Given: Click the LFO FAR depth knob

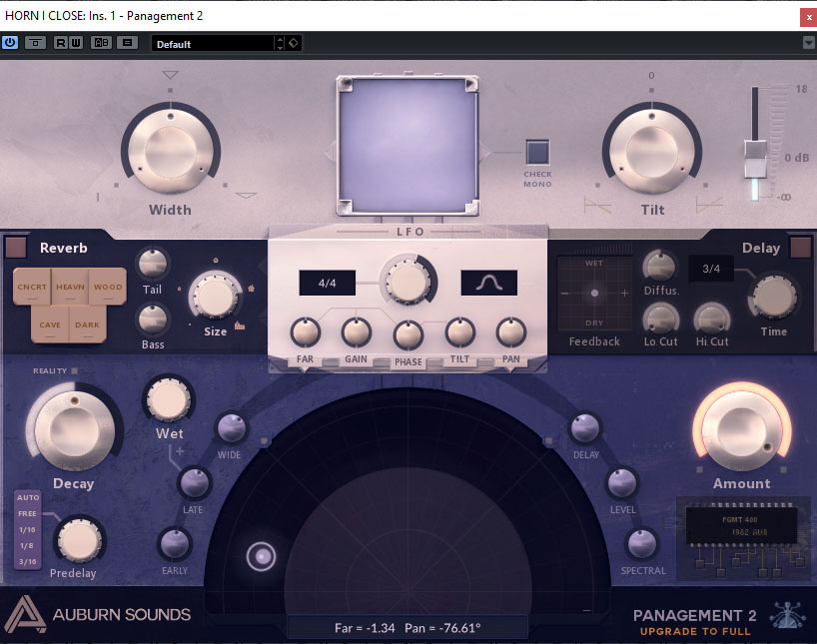Looking at the screenshot, I should pyautogui.click(x=306, y=332).
